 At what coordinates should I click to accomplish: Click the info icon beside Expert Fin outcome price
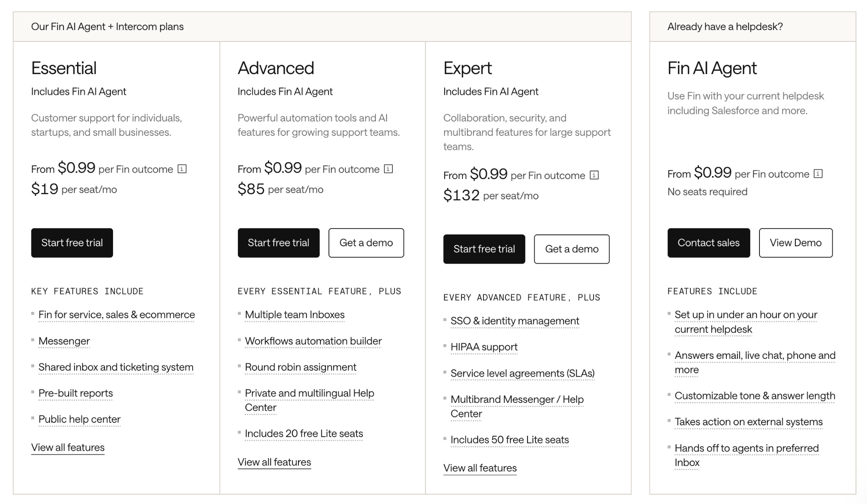point(594,175)
